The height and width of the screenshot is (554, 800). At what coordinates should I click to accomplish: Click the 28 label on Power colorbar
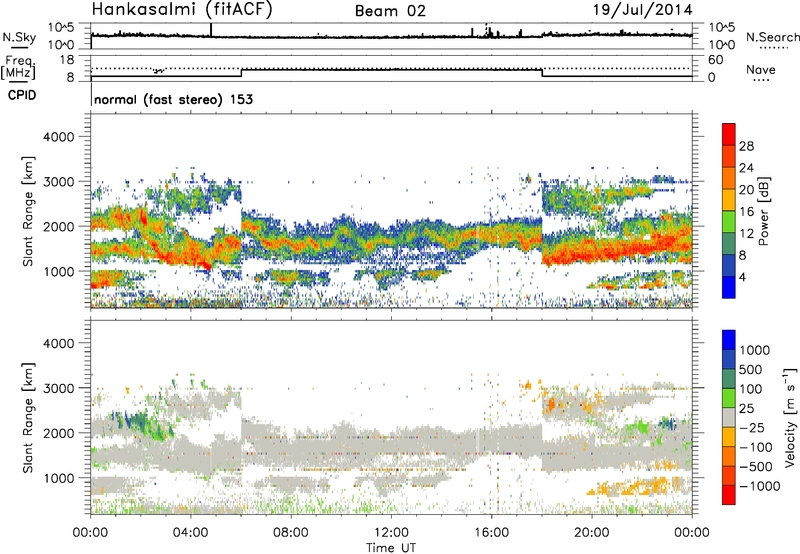[x=746, y=146]
